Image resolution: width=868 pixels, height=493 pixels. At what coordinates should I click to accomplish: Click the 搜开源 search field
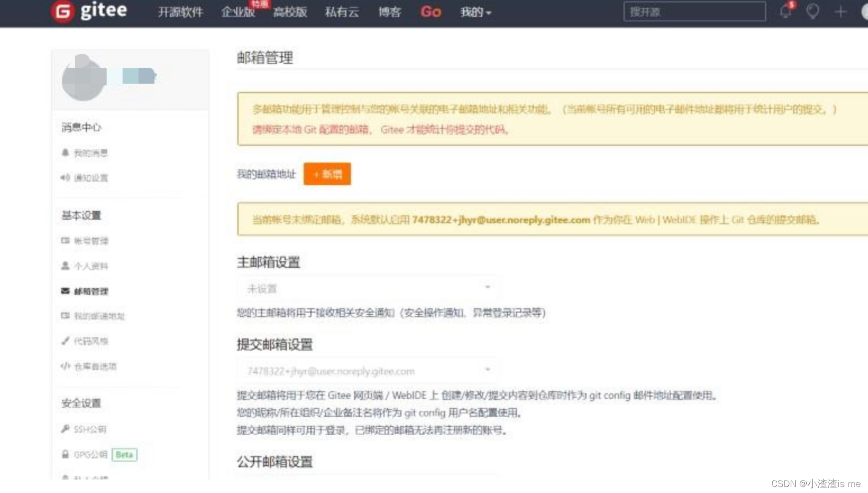pos(695,11)
